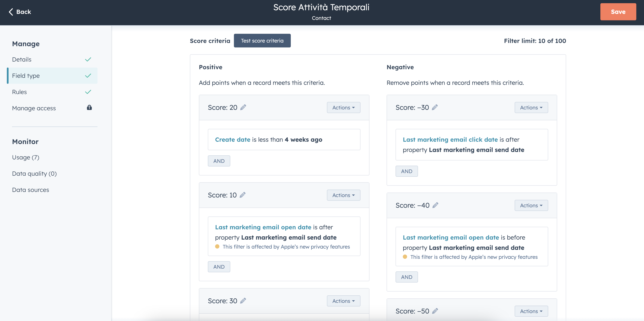Click Apple privacy warning dot in Score: 10
The height and width of the screenshot is (321, 644).
tap(217, 247)
